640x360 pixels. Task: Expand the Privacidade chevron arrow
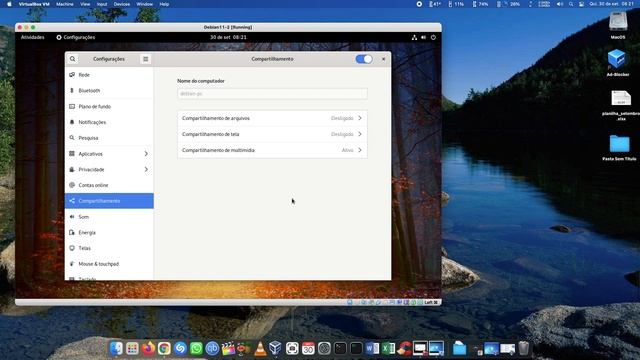tap(146, 169)
